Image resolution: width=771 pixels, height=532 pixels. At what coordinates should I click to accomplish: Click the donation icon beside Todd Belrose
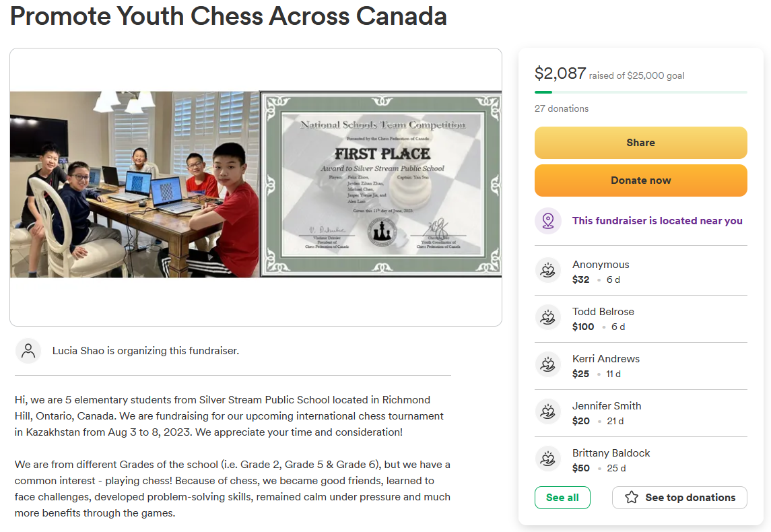click(547, 317)
